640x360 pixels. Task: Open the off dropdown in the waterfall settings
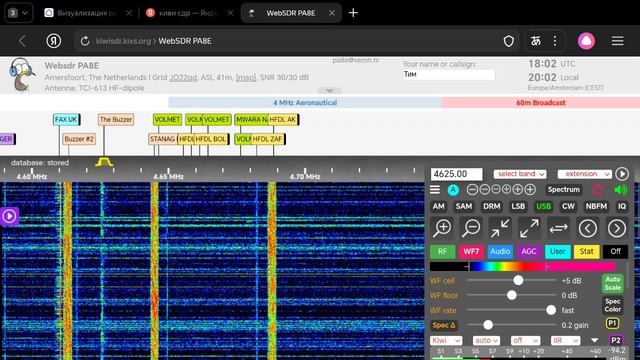coord(525,340)
